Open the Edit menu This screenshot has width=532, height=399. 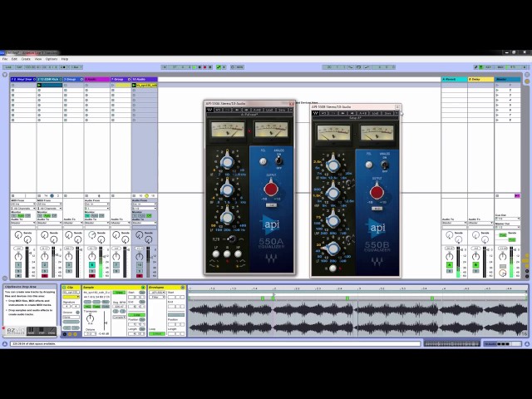coord(14,59)
